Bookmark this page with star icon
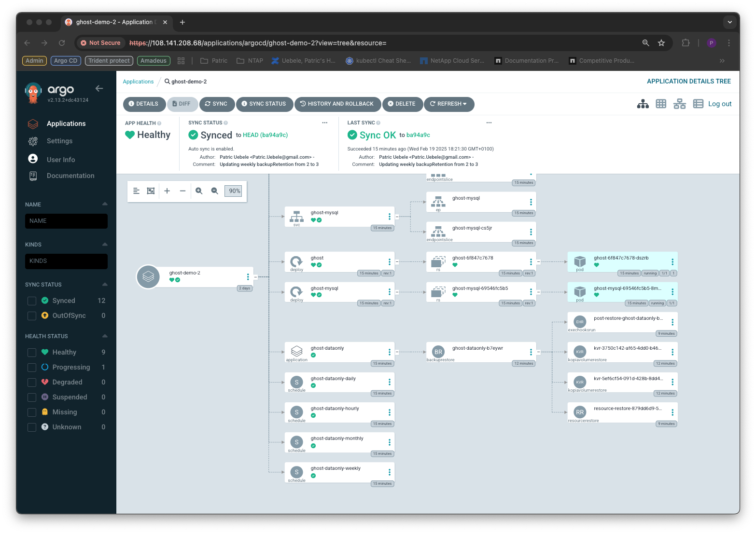 661,43
